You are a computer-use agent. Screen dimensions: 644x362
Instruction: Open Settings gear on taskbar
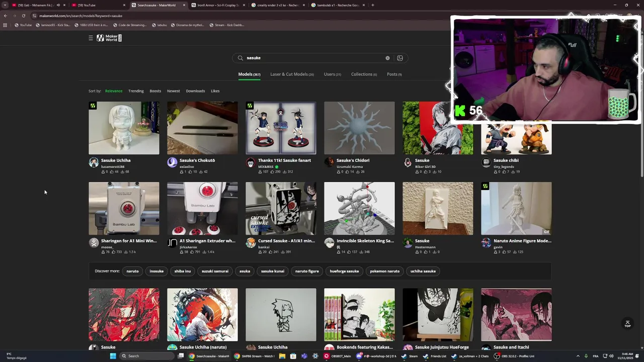[315, 356]
